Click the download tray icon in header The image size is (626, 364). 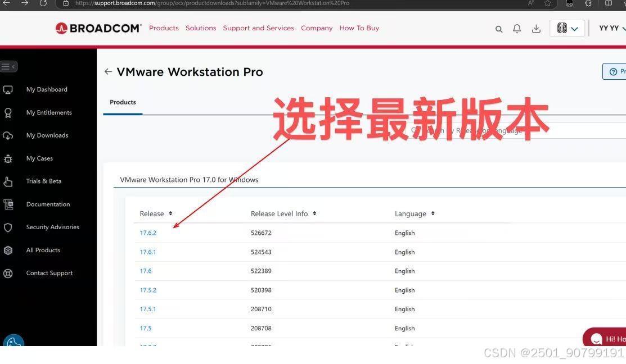click(x=536, y=29)
